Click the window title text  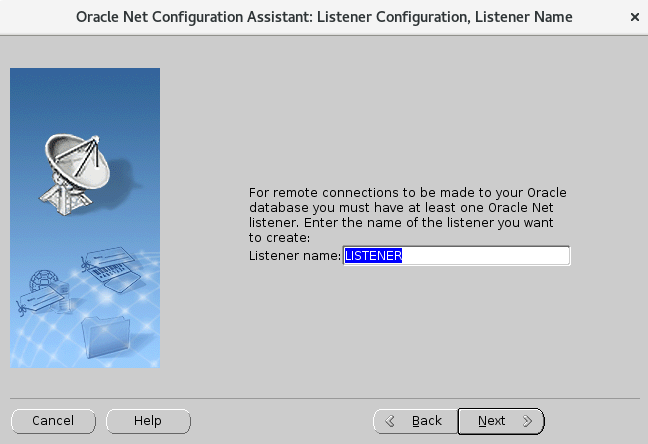(x=324, y=17)
